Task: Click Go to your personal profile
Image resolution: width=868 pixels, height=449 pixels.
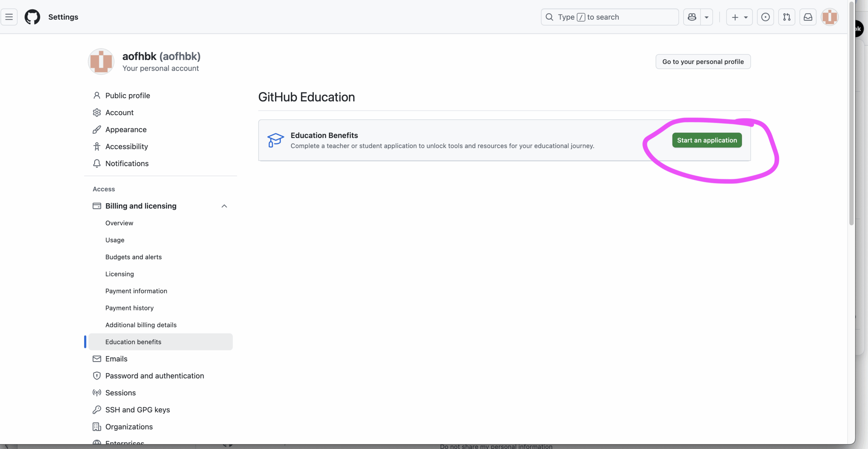Action: click(703, 61)
